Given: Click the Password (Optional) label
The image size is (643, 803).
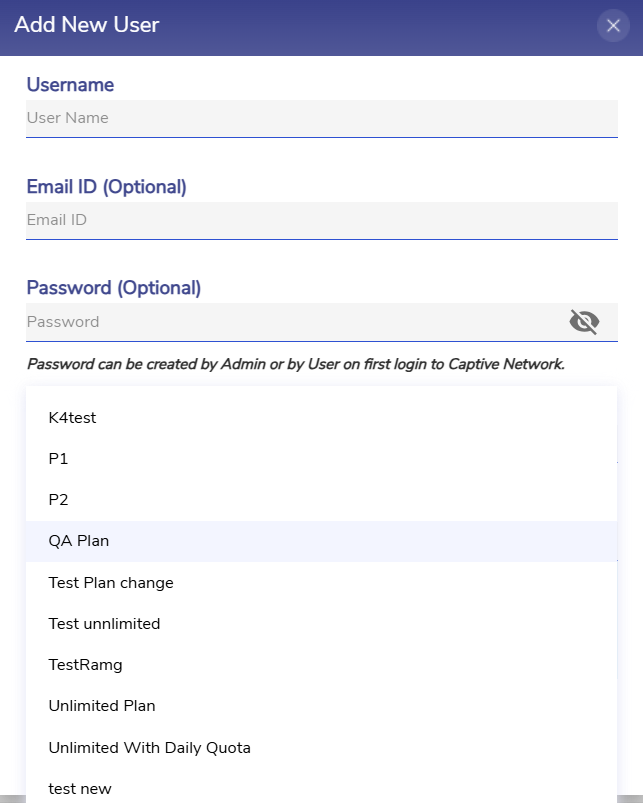Looking at the screenshot, I should 113,288.
